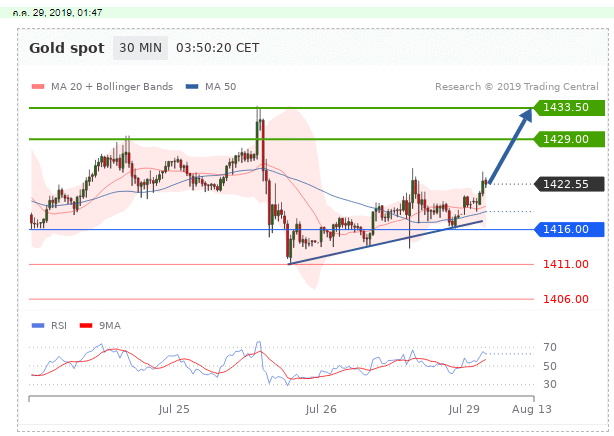Click the RSI 70 axis value

point(550,347)
